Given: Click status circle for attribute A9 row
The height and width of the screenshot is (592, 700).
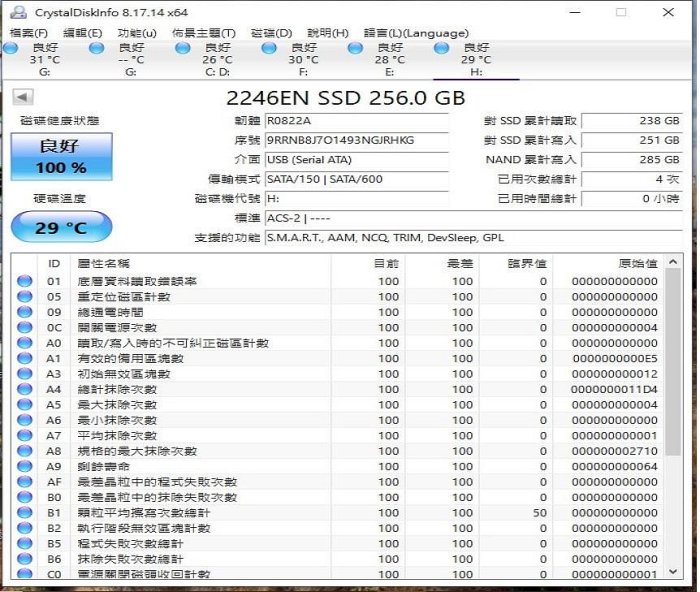Looking at the screenshot, I should [25, 467].
